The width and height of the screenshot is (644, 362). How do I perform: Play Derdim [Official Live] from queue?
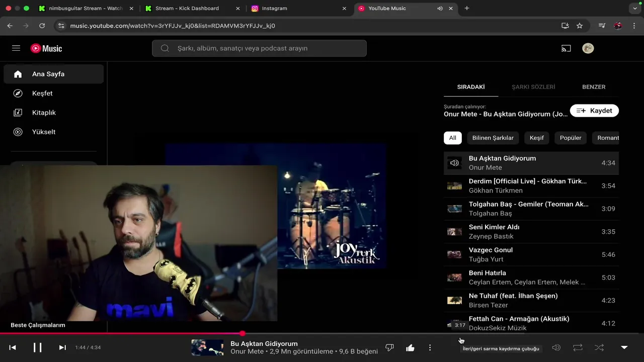[x=531, y=186]
